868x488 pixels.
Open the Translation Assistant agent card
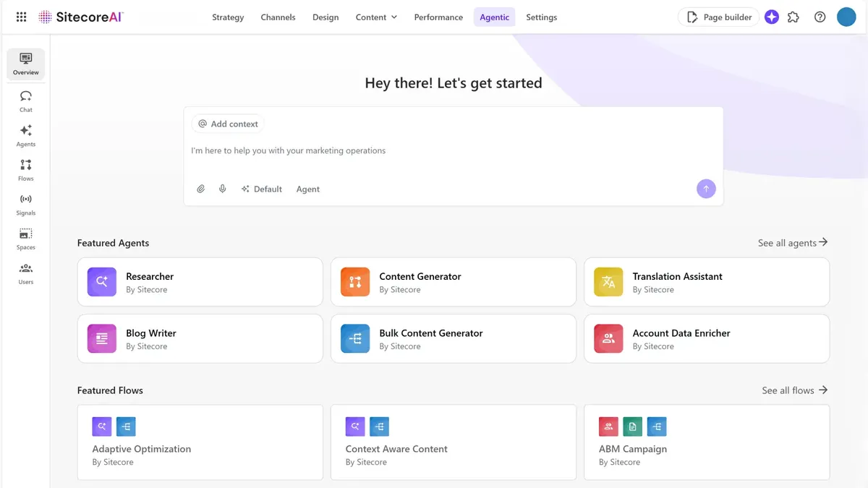pos(706,282)
